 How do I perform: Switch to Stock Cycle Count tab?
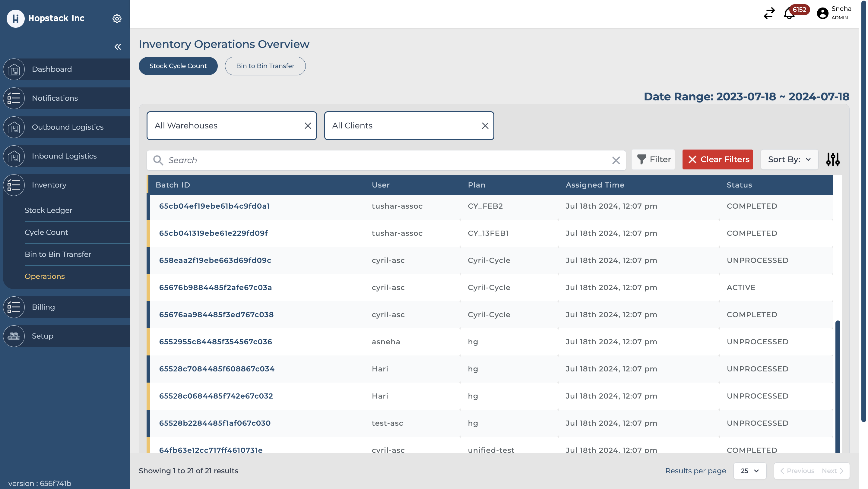[x=178, y=66]
